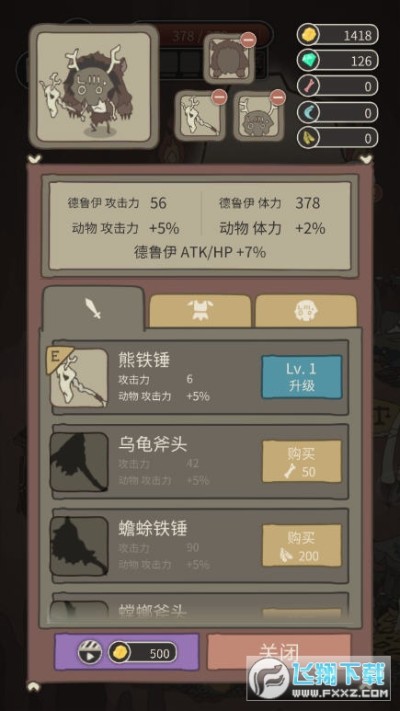Tap the gold coin currency icon

[309, 34]
